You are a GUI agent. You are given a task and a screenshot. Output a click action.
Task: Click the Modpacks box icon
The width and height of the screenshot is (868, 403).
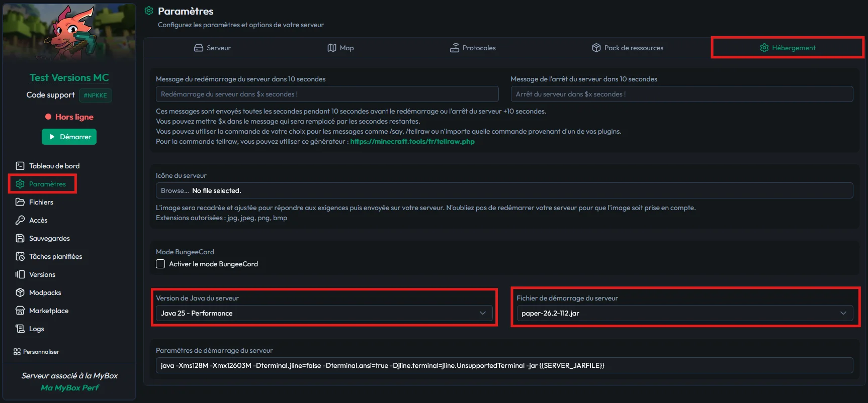point(20,292)
